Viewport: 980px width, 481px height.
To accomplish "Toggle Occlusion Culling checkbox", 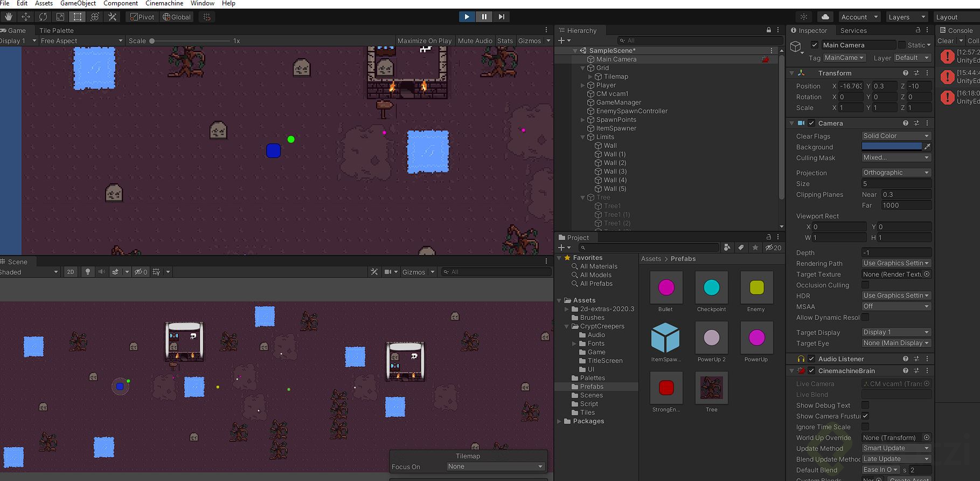I will 865,285.
